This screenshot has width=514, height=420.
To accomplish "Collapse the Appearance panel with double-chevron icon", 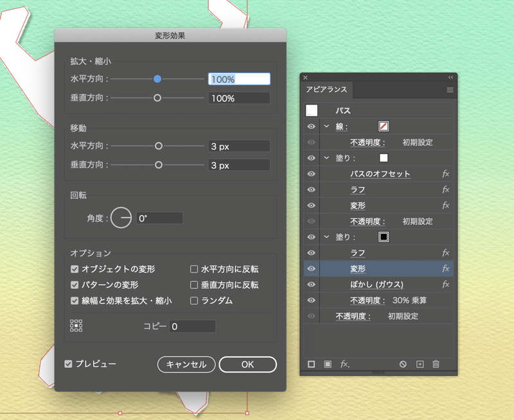I will (450, 76).
